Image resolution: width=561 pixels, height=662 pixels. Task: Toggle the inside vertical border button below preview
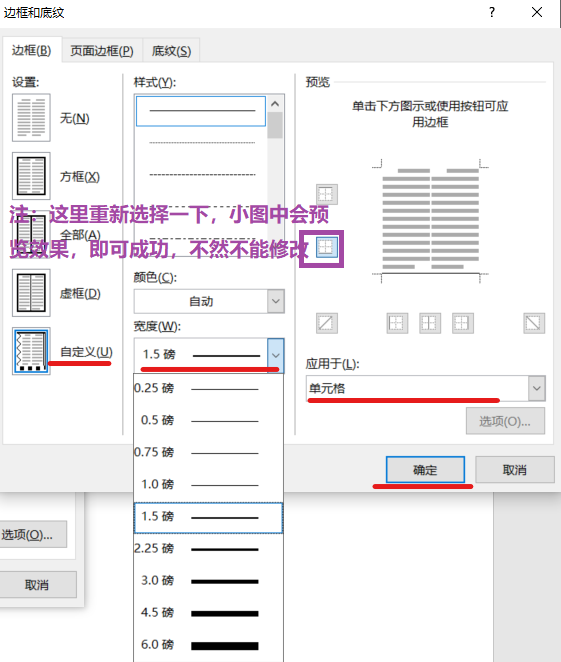[x=430, y=323]
